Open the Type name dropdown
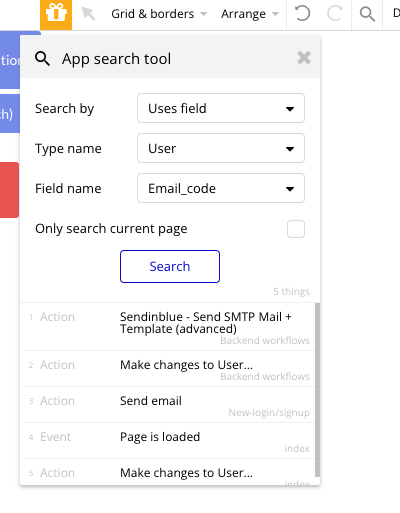The image size is (400, 513). (x=221, y=148)
